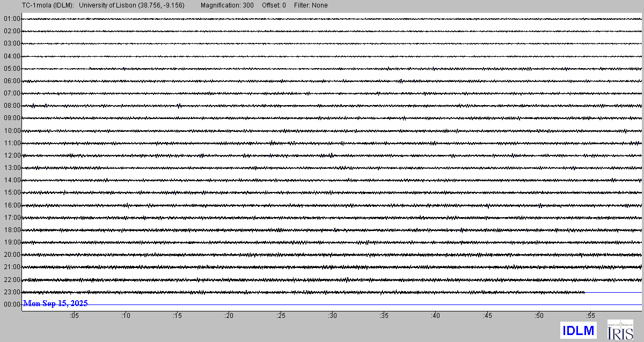The image size is (644, 342).
Task: Click the blue IDLM station badge
Action: 578,330
